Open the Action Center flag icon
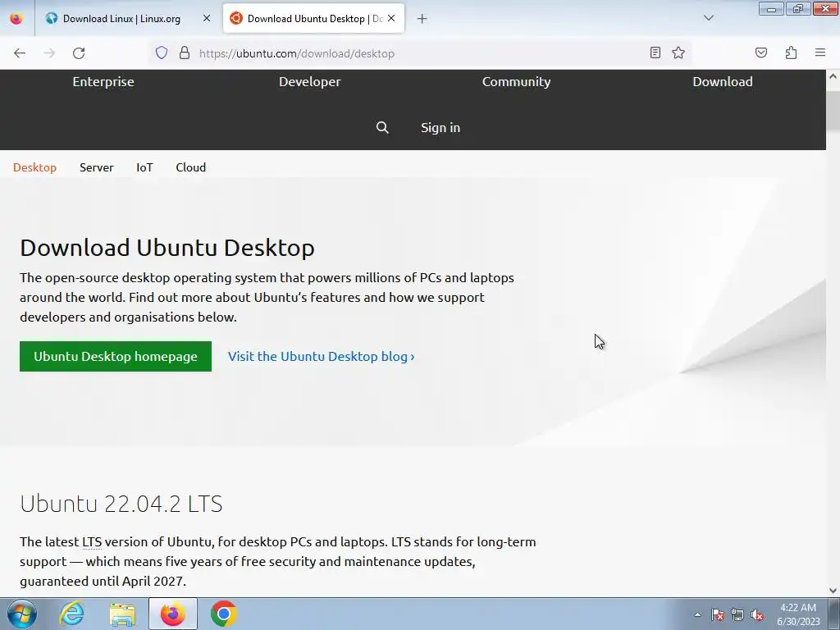Screen dimensions: 840x630 coord(718,614)
